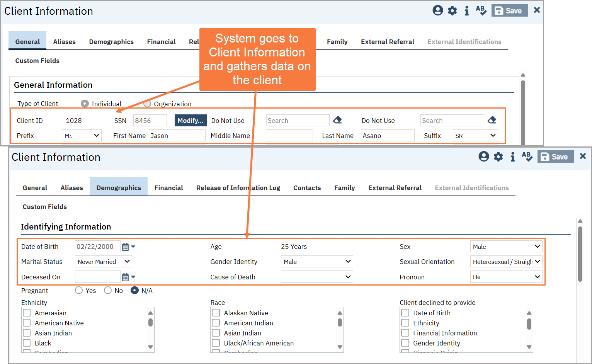Screen dimensions: 592x364
Task: Click the Modify button next to SSN
Action: pyautogui.click(x=190, y=120)
